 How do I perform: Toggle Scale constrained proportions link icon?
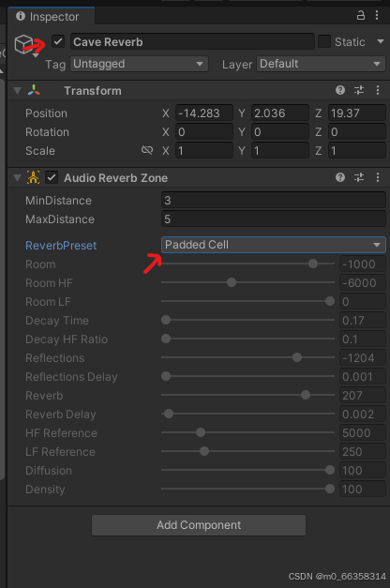click(147, 150)
